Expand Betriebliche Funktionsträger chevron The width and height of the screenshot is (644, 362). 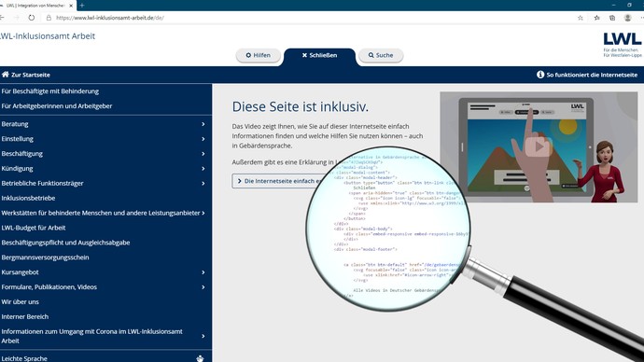click(x=203, y=183)
